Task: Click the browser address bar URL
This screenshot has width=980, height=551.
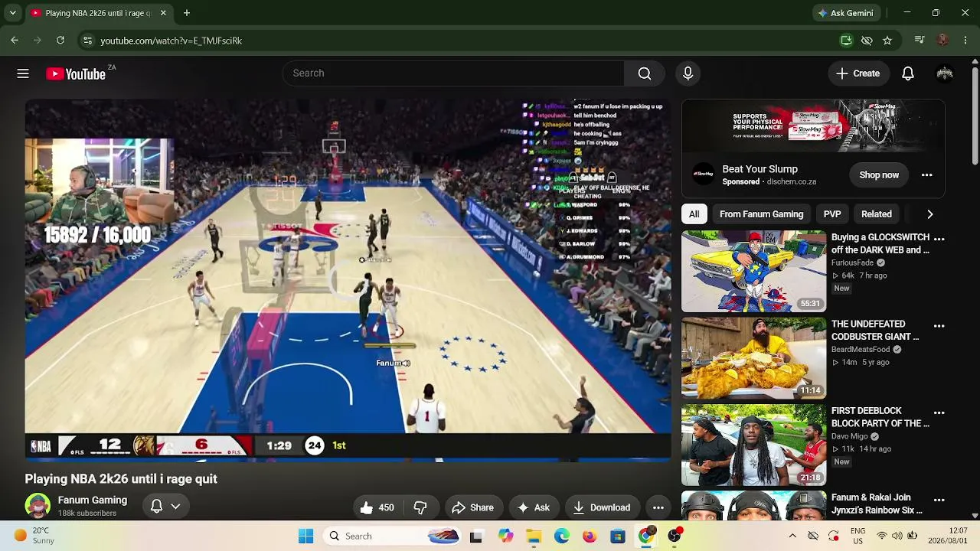Action: pyautogui.click(x=171, y=41)
